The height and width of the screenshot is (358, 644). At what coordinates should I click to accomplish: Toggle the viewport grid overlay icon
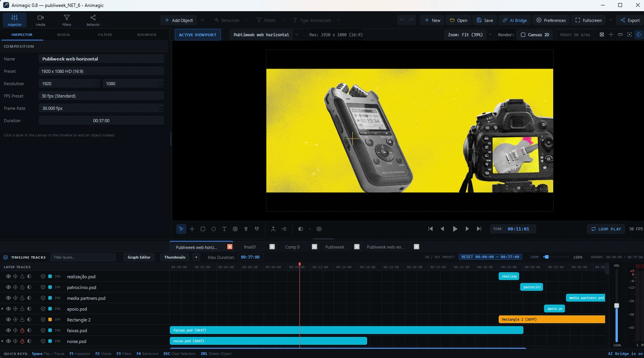click(x=319, y=229)
